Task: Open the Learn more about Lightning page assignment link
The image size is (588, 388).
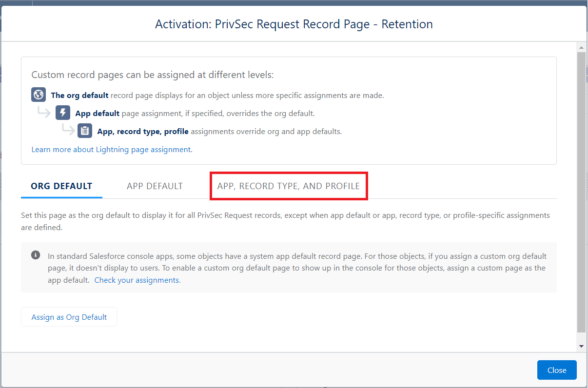Action: (x=111, y=149)
